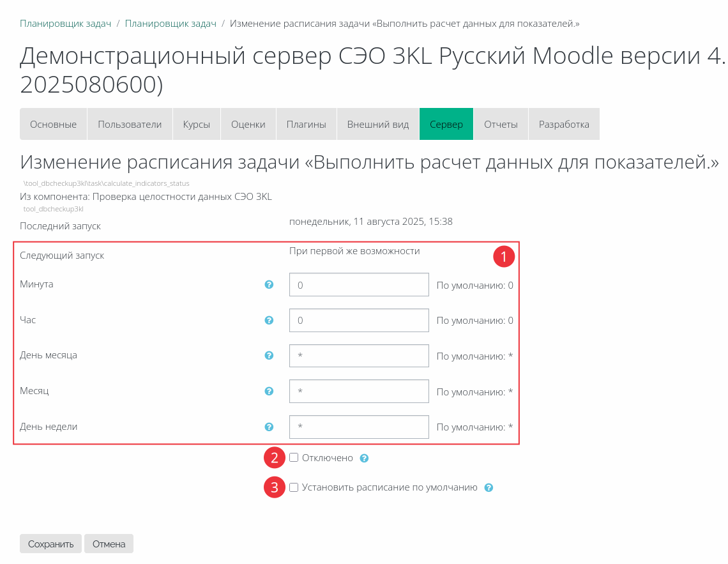The width and height of the screenshot is (728, 564).
Task: Click 'По умолчанию: *' beside День месяца
Action: point(475,356)
